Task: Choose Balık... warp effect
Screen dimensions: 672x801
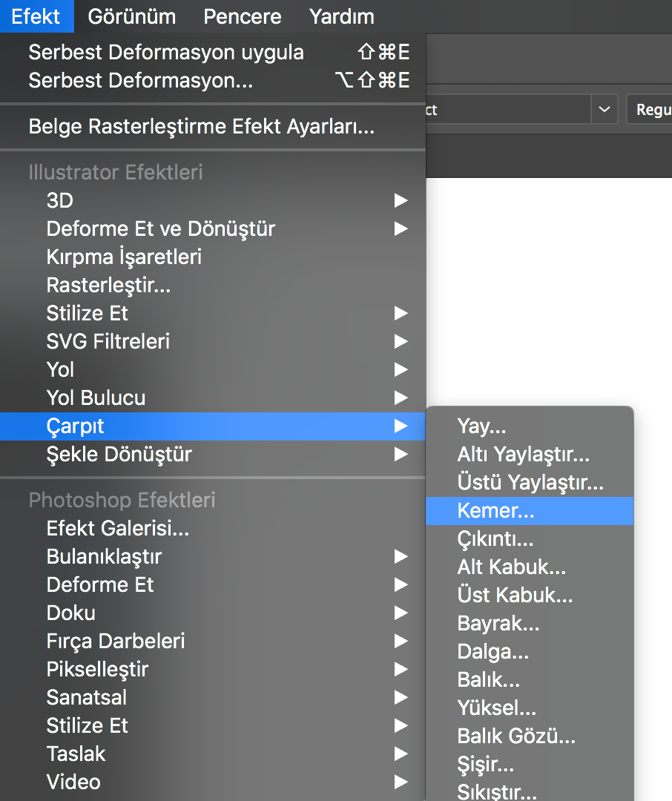Action: 530,680
